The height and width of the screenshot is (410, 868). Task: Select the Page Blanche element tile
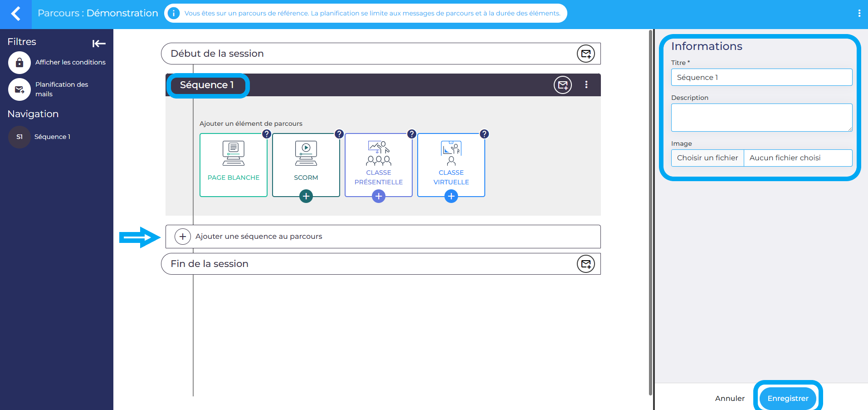coord(234,165)
